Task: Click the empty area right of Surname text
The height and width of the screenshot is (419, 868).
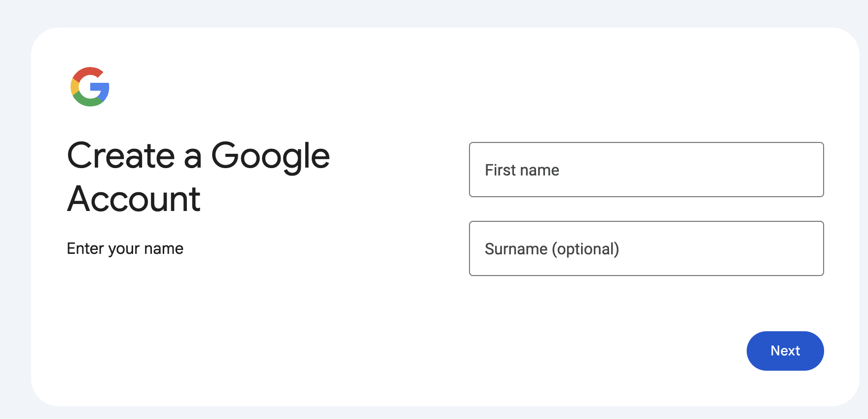Action: coord(720,248)
